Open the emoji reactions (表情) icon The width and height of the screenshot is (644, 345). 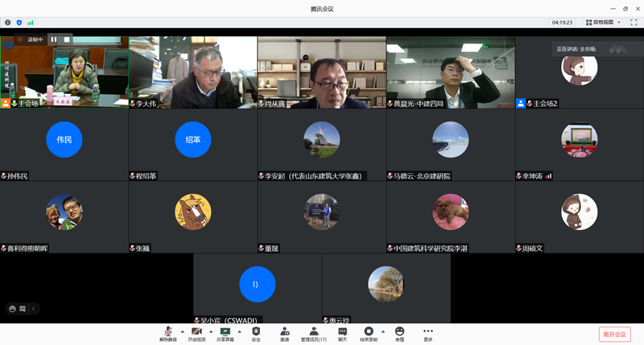pos(399,333)
